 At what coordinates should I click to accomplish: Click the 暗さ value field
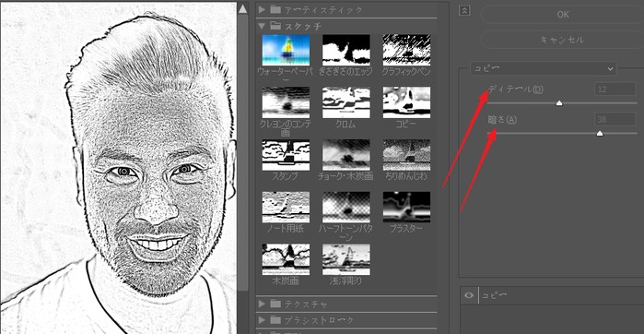click(x=615, y=119)
